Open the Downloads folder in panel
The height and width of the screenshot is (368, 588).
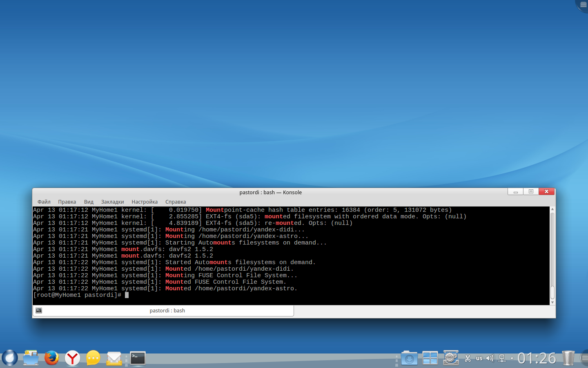pos(409,358)
